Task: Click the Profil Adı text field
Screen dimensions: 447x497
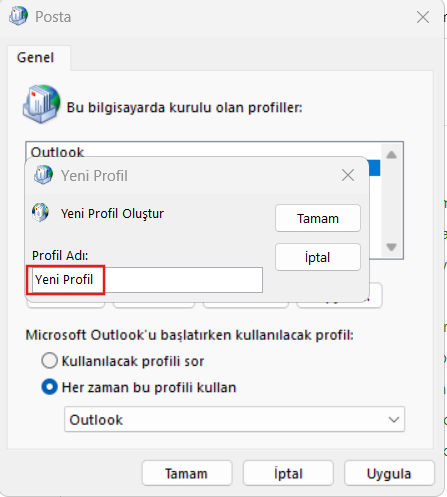Action: tap(147, 280)
